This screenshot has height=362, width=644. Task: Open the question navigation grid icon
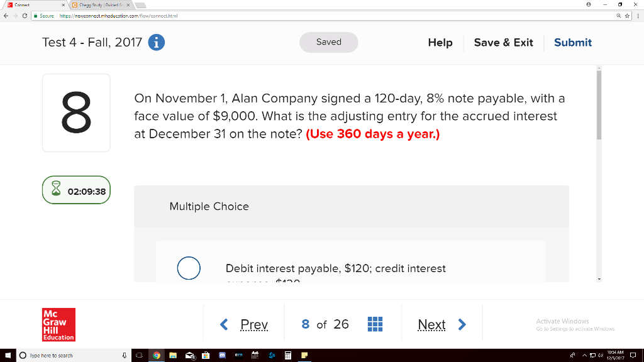point(375,323)
